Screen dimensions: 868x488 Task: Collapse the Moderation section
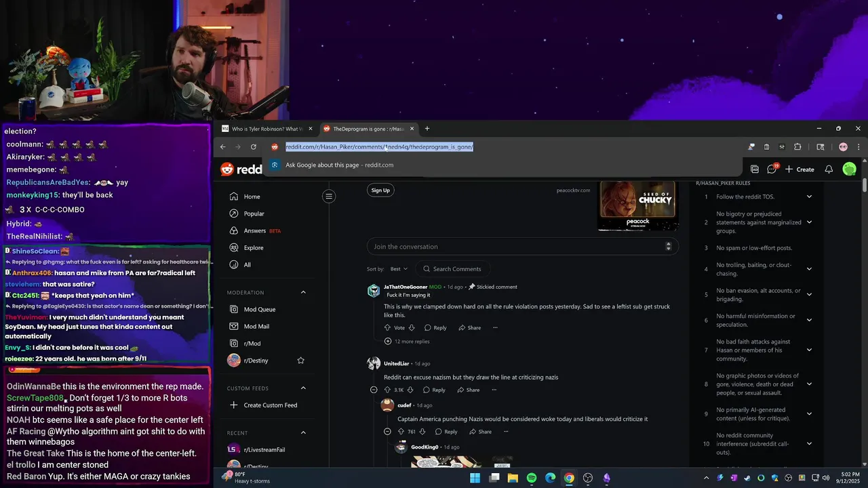303,293
